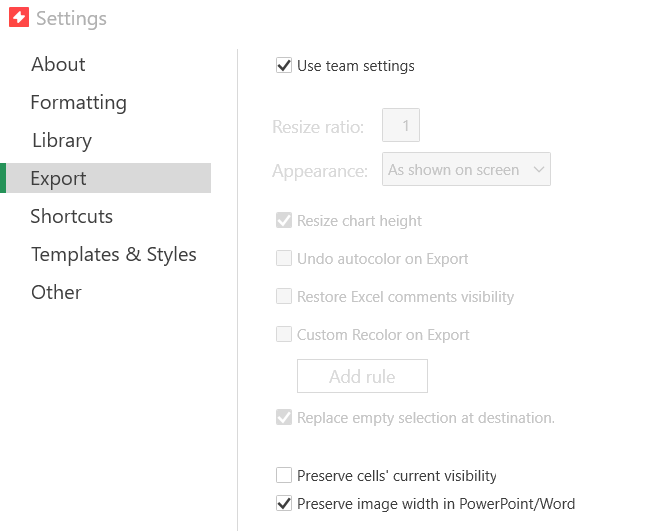Select the Export section

[x=105, y=178]
